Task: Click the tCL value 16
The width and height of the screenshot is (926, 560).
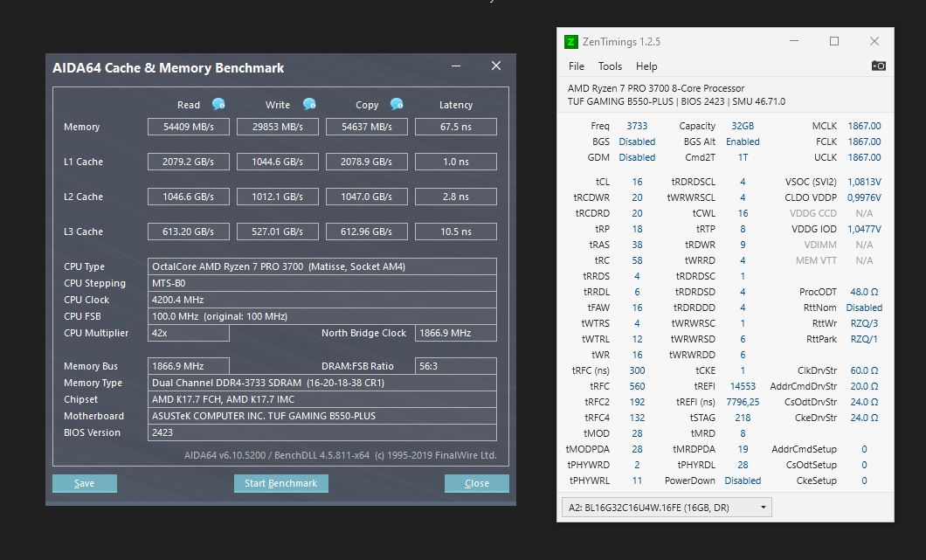Action: click(x=637, y=182)
